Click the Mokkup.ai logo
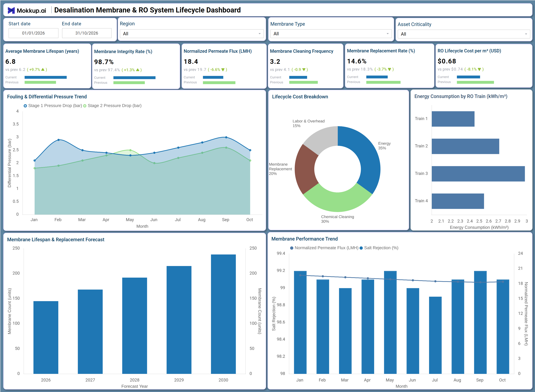 [x=27, y=11]
